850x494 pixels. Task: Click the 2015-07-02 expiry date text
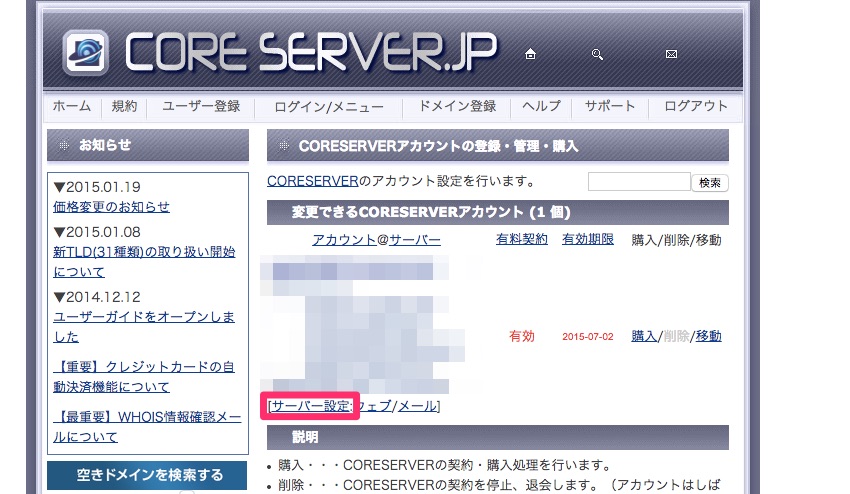[588, 337]
